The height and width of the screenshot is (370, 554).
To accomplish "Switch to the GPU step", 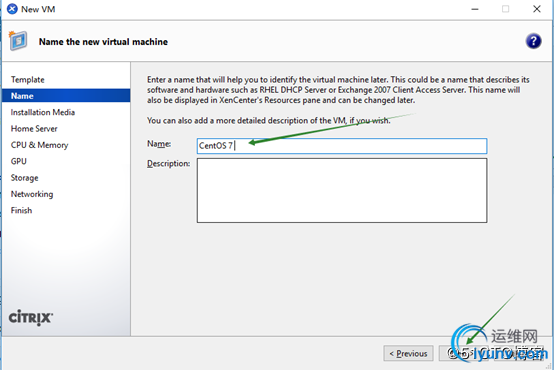I will tap(18, 161).
